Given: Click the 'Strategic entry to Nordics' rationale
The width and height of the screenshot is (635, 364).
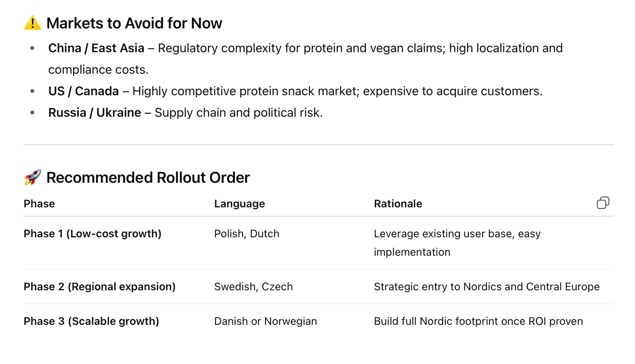Looking at the screenshot, I should (x=486, y=287).
